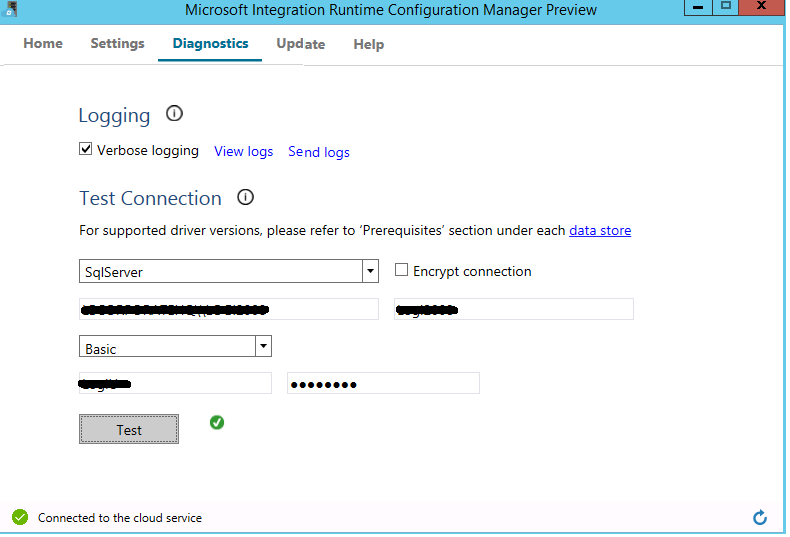This screenshot has width=790, height=537.
Task: Click the Test button
Action: click(x=129, y=429)
